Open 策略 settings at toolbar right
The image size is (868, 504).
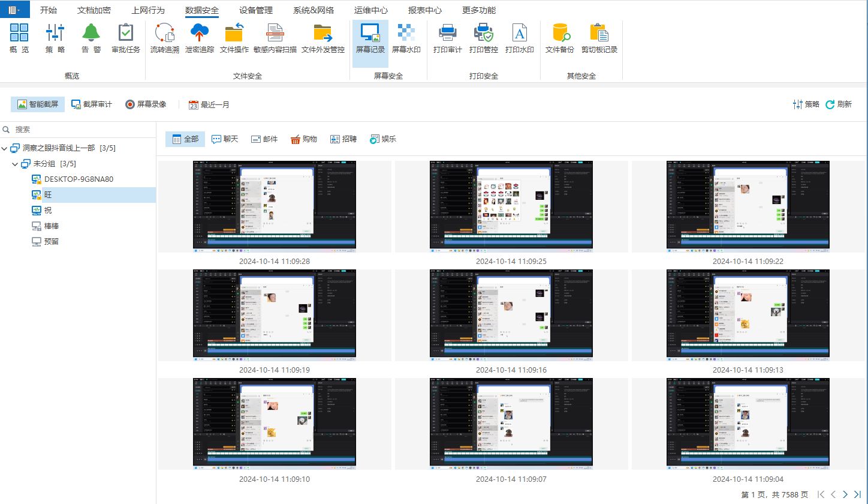click(x=806, y=104)
